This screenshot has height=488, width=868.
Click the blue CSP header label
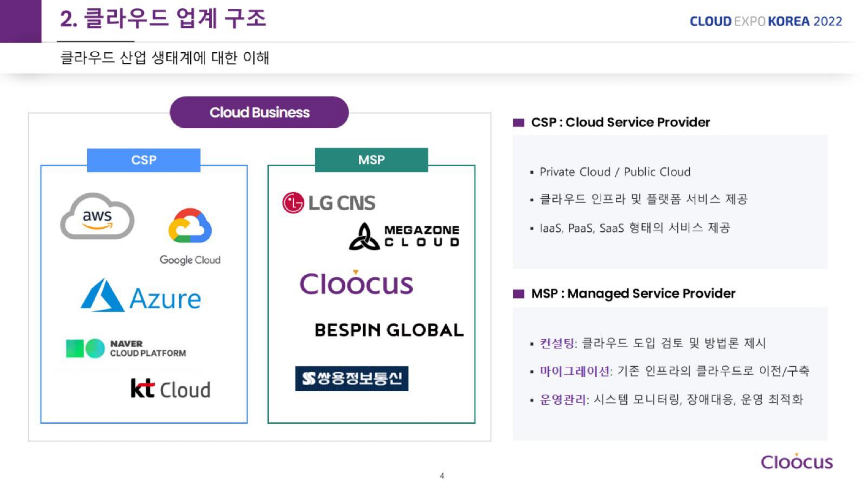(x=143, y=160)
